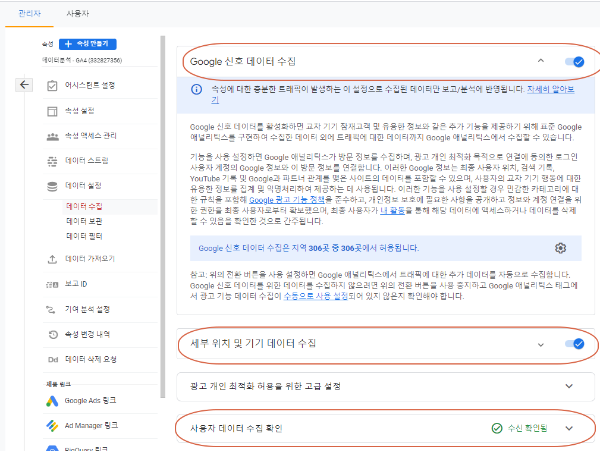Viewport: 600px width, 451px height.
Task: Open the Google 광고 기능 정책 link
Action: coord(287,200)
